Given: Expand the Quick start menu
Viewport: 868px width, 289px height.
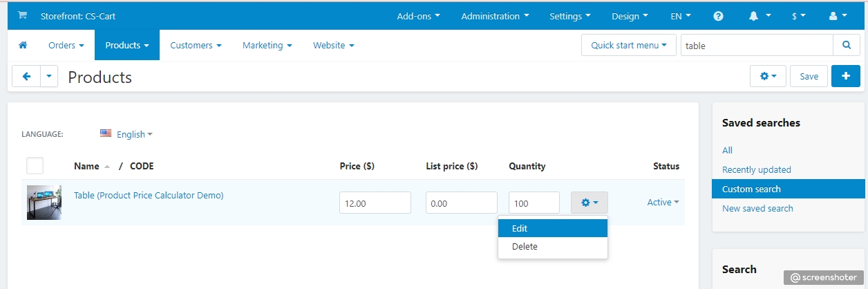Looking at the screenshot, I should [x=628, y=46].
